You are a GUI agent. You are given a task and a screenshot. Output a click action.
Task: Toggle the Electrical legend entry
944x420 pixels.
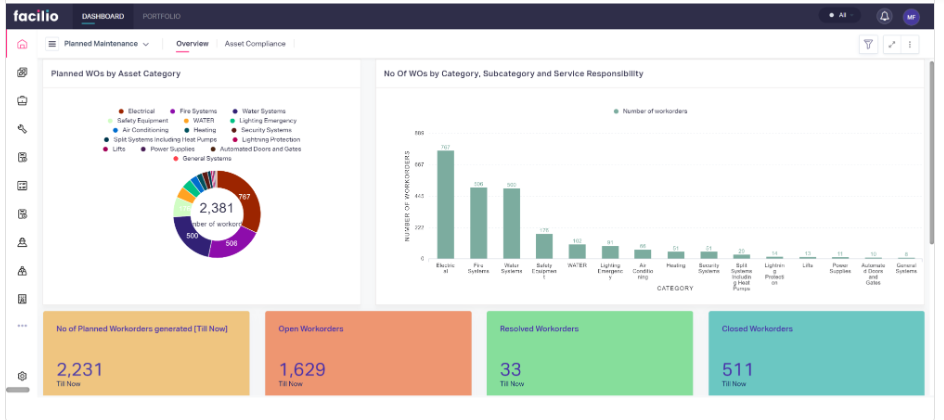coord(137,111)
